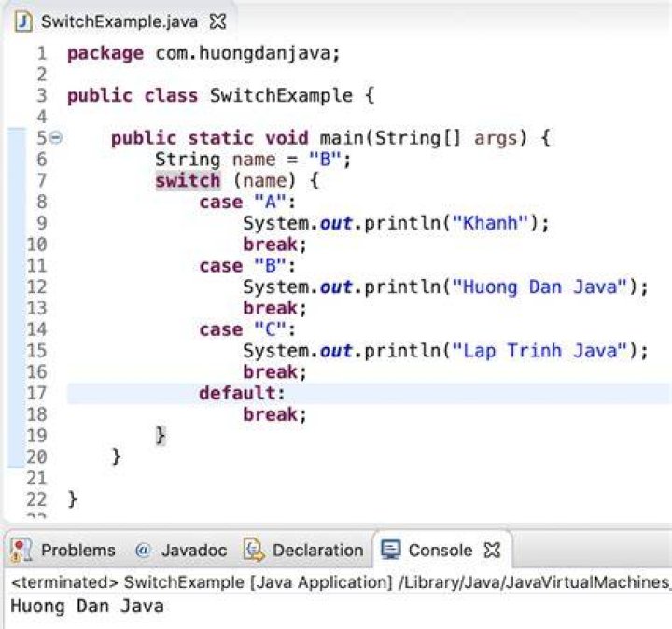Click the package keyword on line 1
672x629 pixels.
point(105,54)
